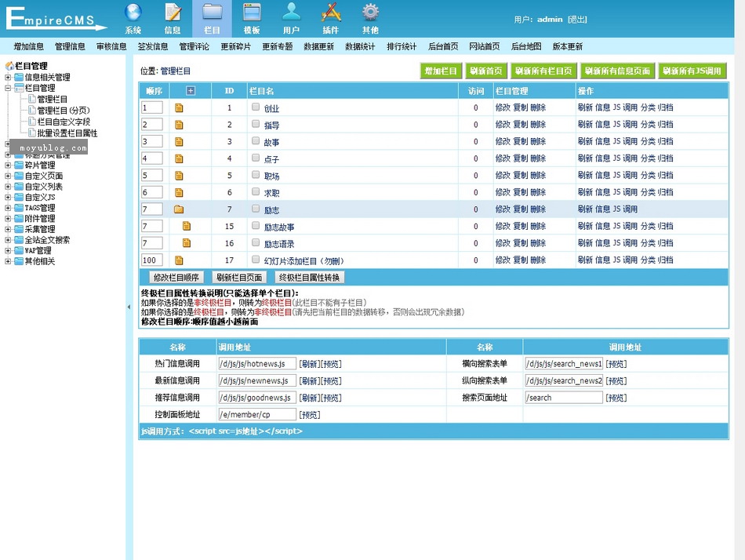
Task: Click the 终极栏目属性转换 button
Action: tap(309, 277)
